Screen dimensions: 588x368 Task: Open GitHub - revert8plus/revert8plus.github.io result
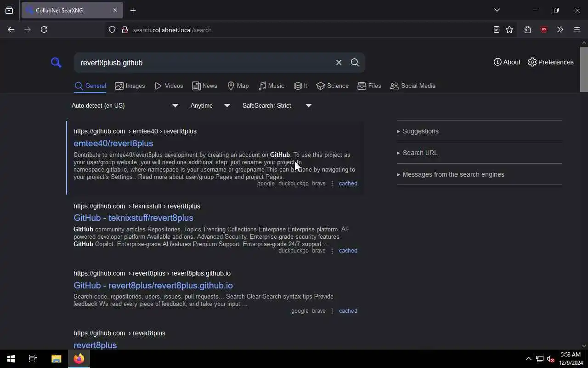pyautogui.click(x=153, y=285)
